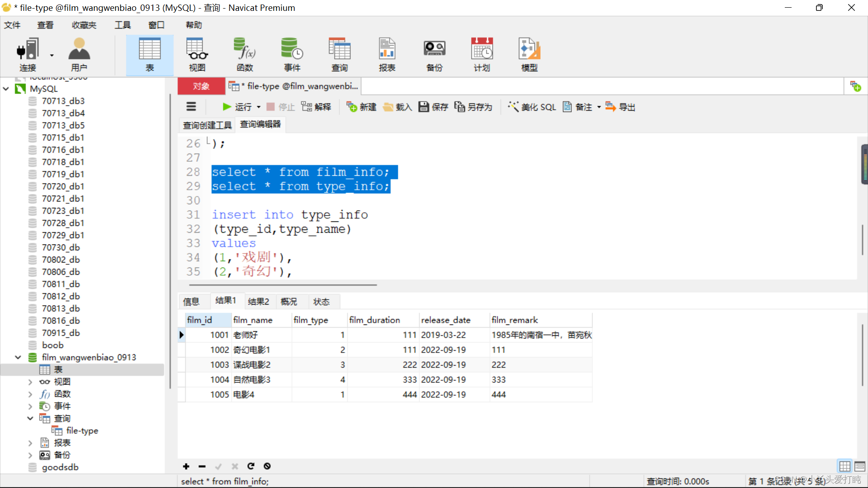
Task: Expand the 视图 tree node
Action: 30,382
